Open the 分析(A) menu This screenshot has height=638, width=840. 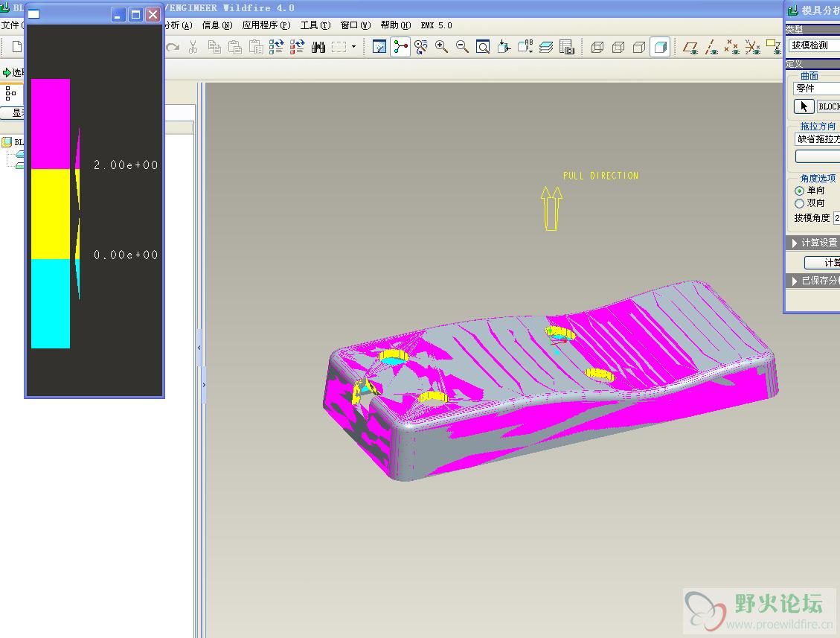(x=179, y=25)
